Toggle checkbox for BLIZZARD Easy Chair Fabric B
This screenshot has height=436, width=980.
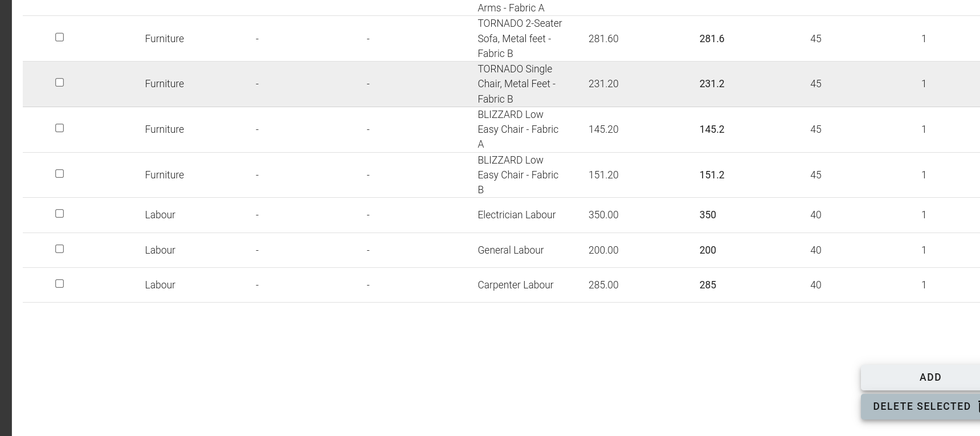pyautogui.click(x=59, y=174)
